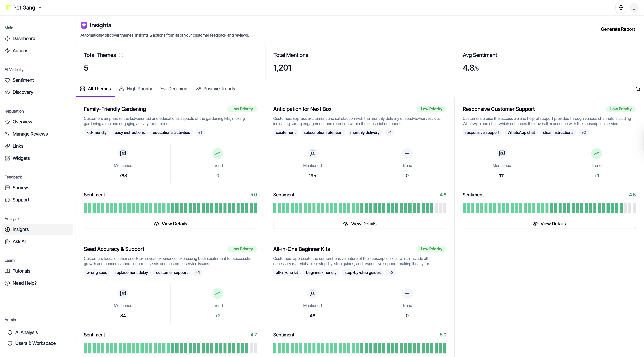This screenshot has height=357, width=644.
Task: Open Sentiment under AI Visibility
Action: 23,80
